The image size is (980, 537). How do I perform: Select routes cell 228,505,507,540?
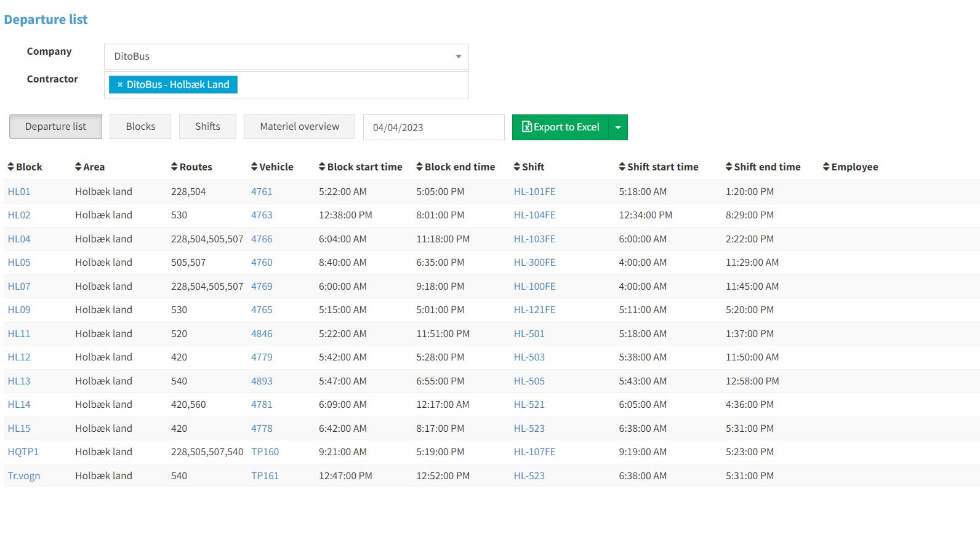(207, 452)
